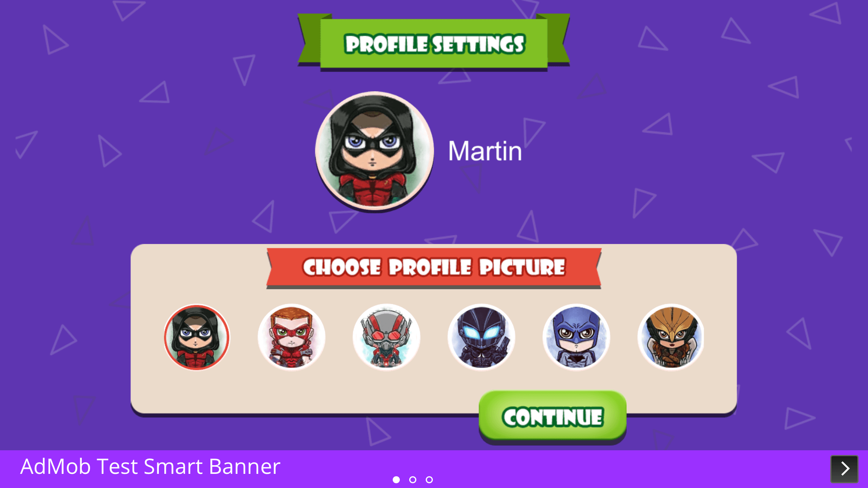Screen dimensions: 868x488
Task: Tap the large current profile picture
Action: 375,151
